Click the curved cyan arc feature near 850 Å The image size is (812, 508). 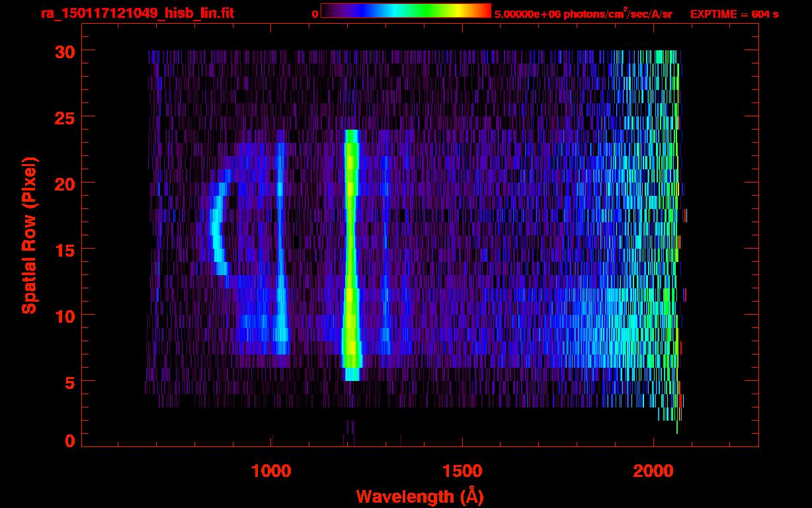(x=216, y=228)
